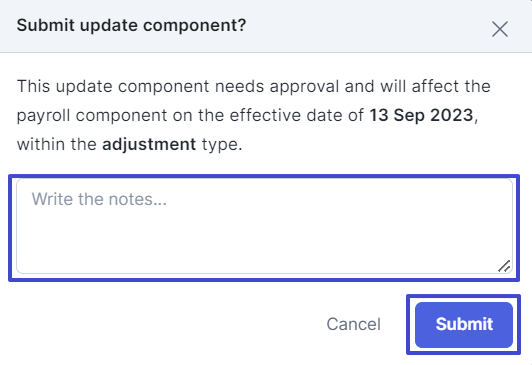Click the approval message paragraph text
The height and width of the screenshot is (365, 532).
(254, 115)
